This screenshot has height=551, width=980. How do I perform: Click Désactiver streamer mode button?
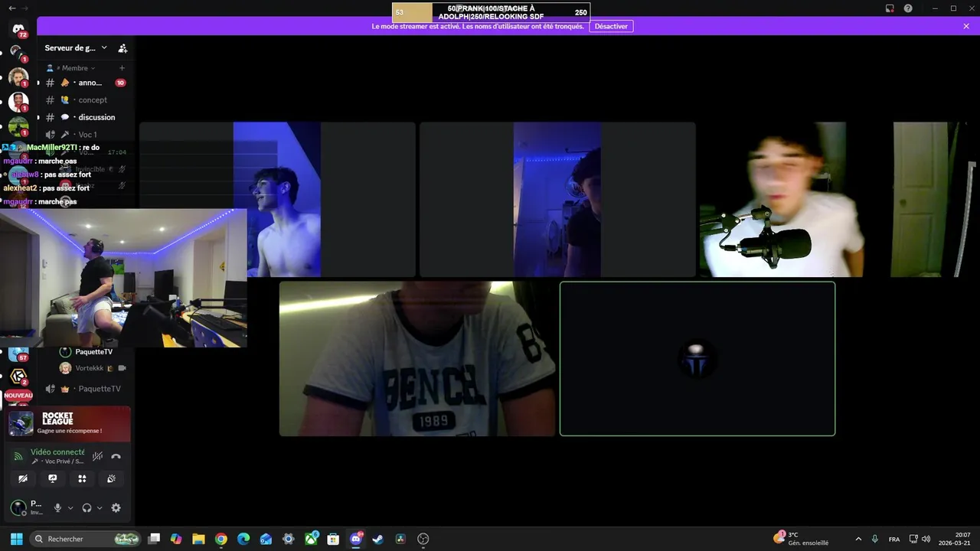tap(611, 26)
